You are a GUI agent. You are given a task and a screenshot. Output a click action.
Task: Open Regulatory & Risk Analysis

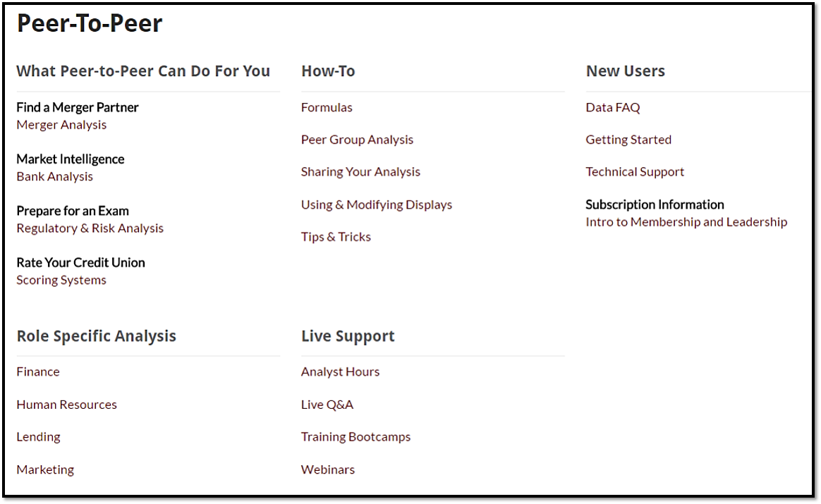(x=90, y=228)
